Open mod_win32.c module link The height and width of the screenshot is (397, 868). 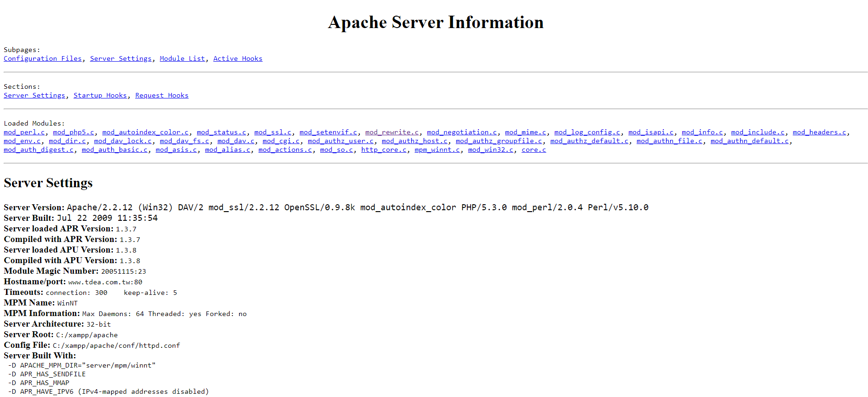coord(491,150)
